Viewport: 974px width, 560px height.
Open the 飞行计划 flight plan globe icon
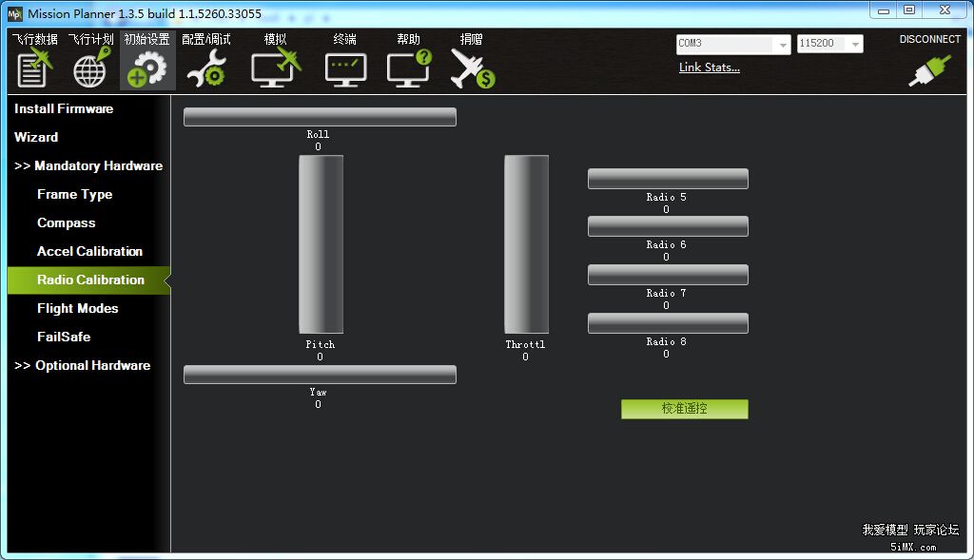click(90, 68)
